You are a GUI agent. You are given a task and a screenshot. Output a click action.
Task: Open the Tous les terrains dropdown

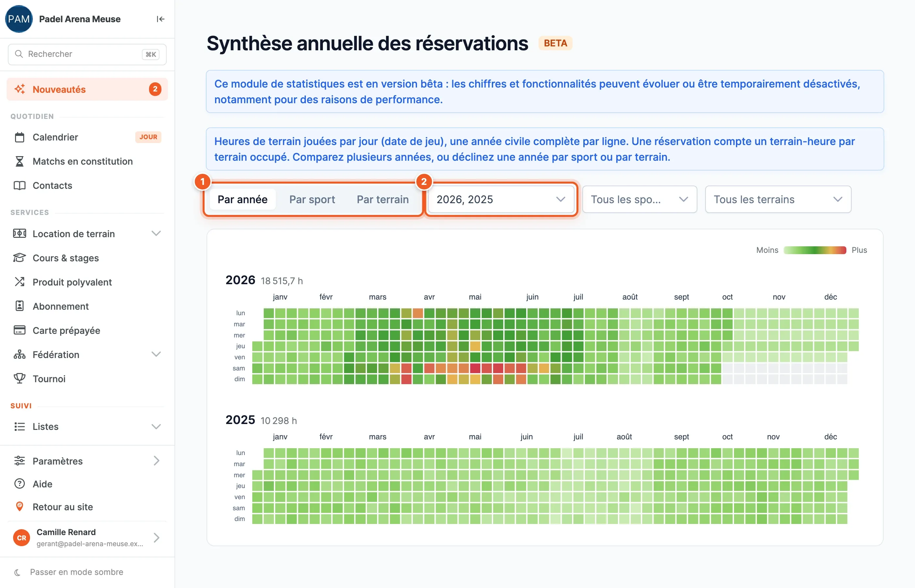click(x=778, y=199)
